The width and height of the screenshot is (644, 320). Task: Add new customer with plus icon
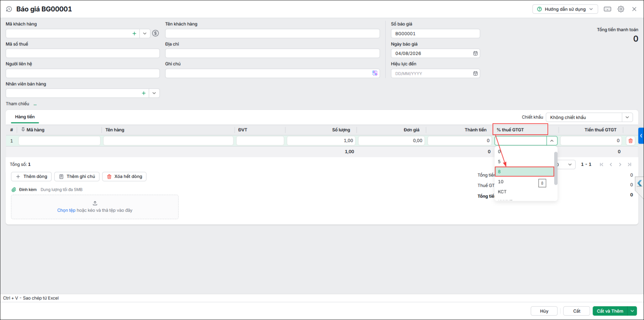point(134,33)
